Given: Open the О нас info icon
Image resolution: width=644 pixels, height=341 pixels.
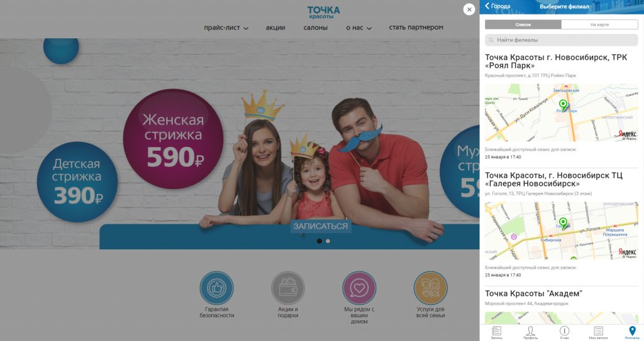Looking at the screenshot, I should click(x=564, y=331).
